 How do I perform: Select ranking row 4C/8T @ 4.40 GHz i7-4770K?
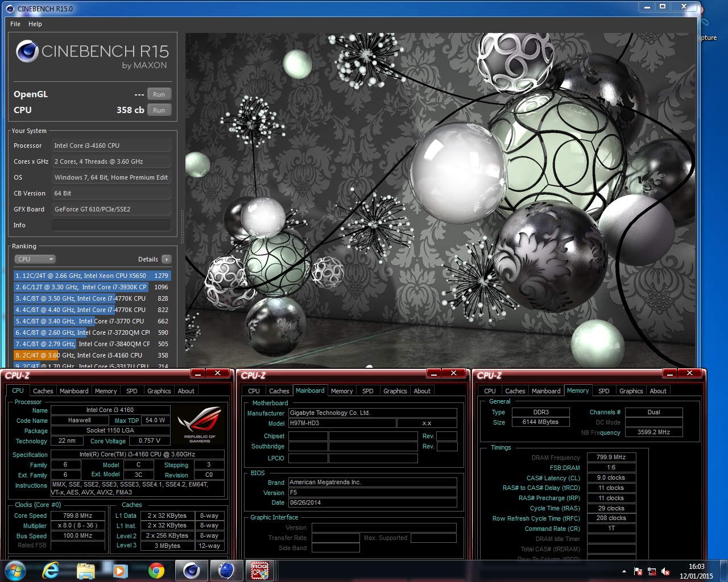coord(92,310)
